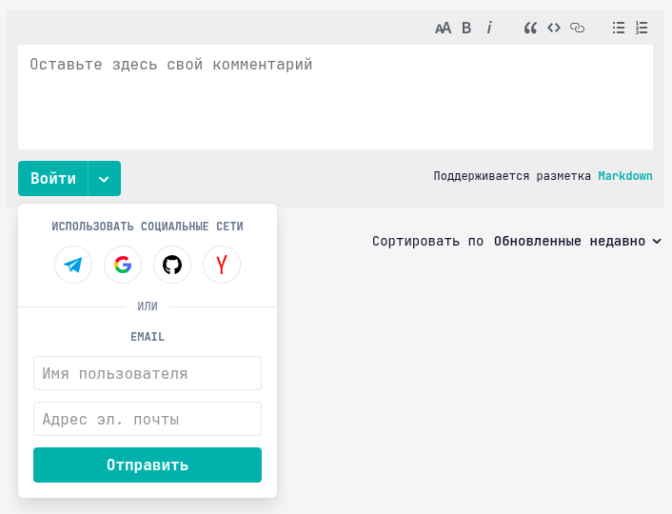Click the Войти button
Image resolution: width=672 pixels, height=514 pixels.
point(53,179)
